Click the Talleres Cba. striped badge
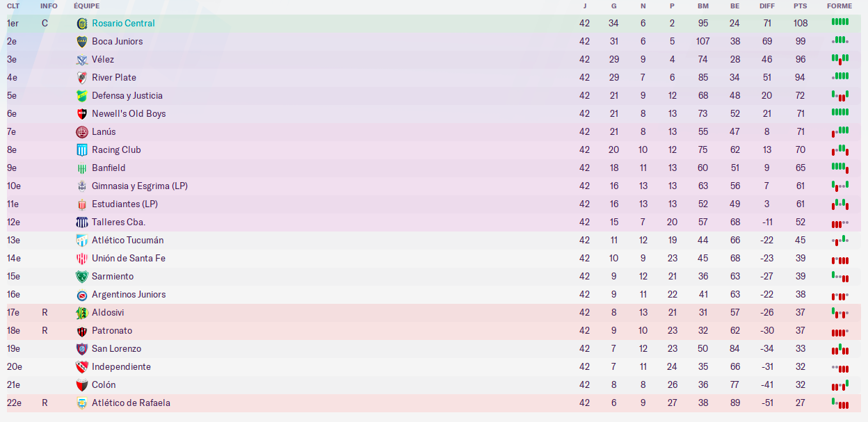 click(82, 222)
